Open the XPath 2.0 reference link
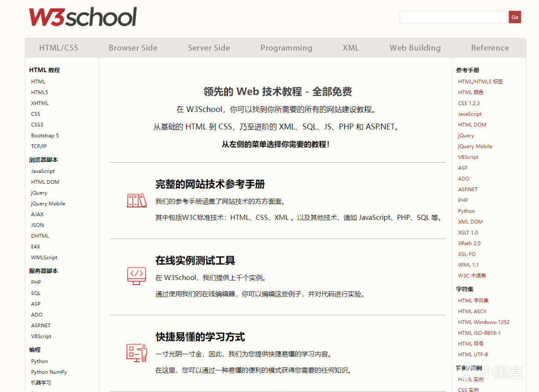539x392 pixels. (469, 244)
